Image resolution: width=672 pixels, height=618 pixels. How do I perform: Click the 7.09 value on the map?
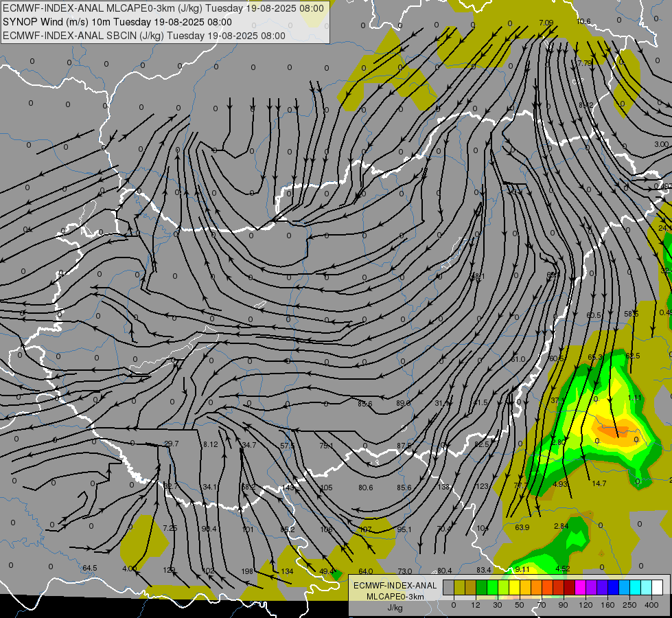click(x=546, y=23)
